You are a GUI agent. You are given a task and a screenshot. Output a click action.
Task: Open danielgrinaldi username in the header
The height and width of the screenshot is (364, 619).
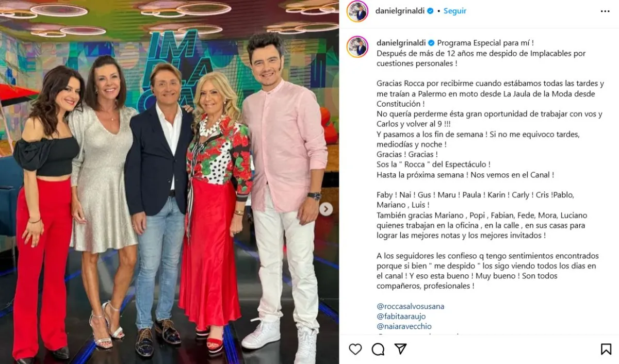400,11
